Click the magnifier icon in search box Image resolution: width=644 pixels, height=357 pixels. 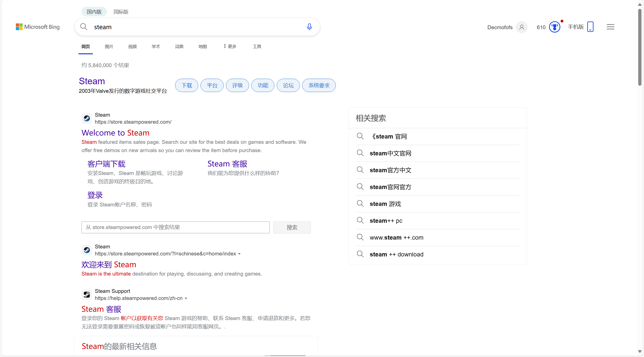pyautogui.click(x=84, y=27)
